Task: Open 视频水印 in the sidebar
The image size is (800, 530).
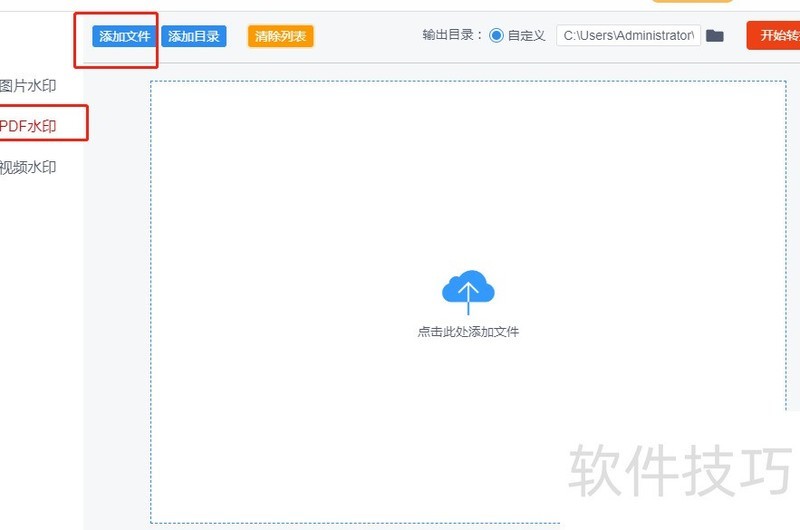Action: coord(28,167)
